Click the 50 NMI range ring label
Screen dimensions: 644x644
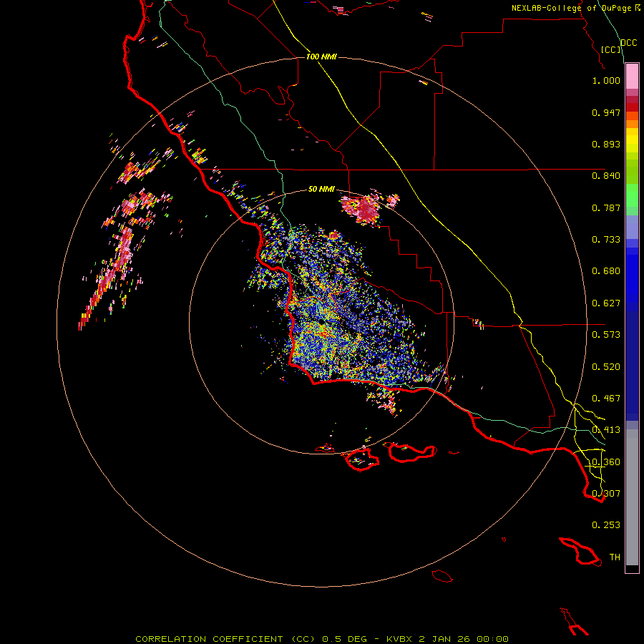(321, 189)
